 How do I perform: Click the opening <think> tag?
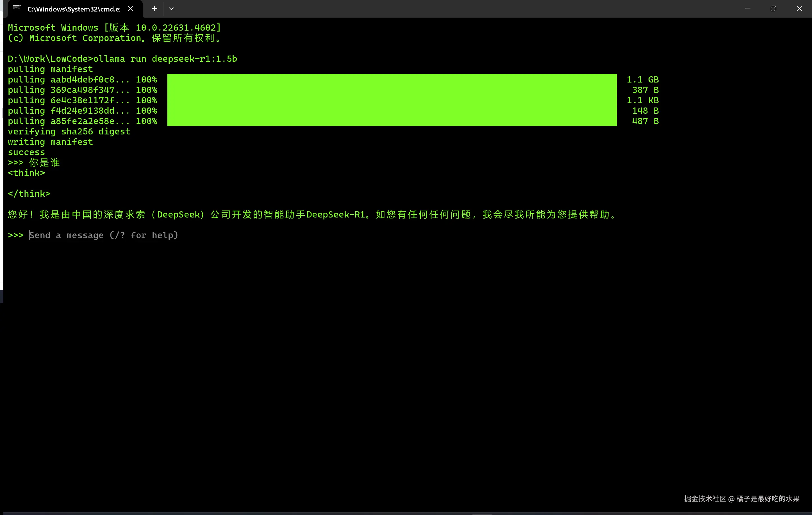tap(26, 173)
